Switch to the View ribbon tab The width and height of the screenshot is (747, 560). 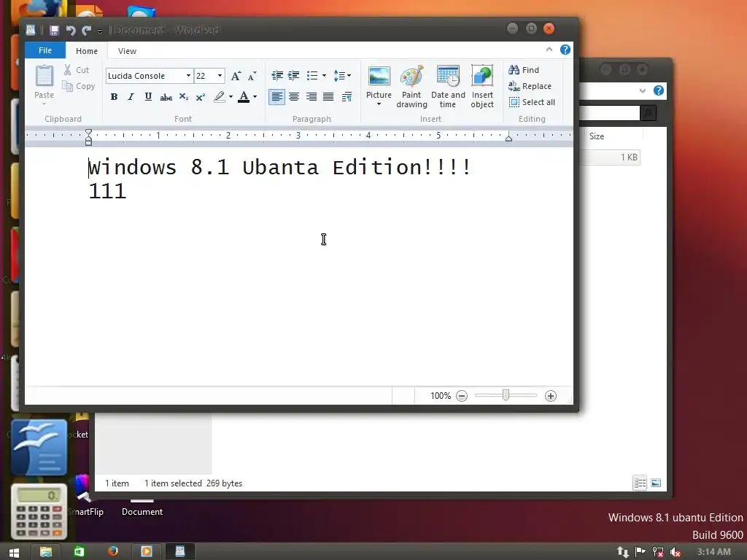127,51
